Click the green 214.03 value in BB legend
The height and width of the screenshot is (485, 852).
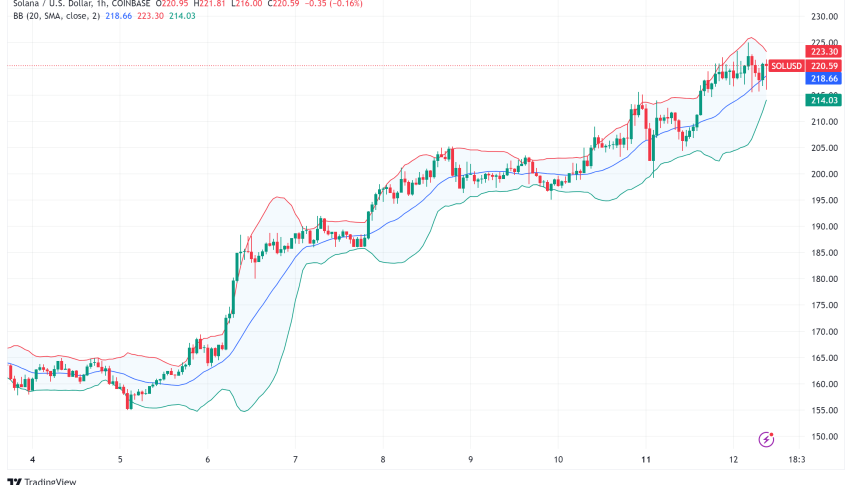[x=182, y=16]
